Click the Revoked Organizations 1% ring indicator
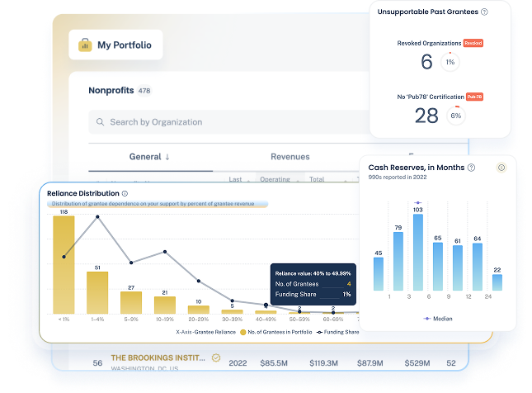Screen dimensions: 532x393 tap(450, 62)
